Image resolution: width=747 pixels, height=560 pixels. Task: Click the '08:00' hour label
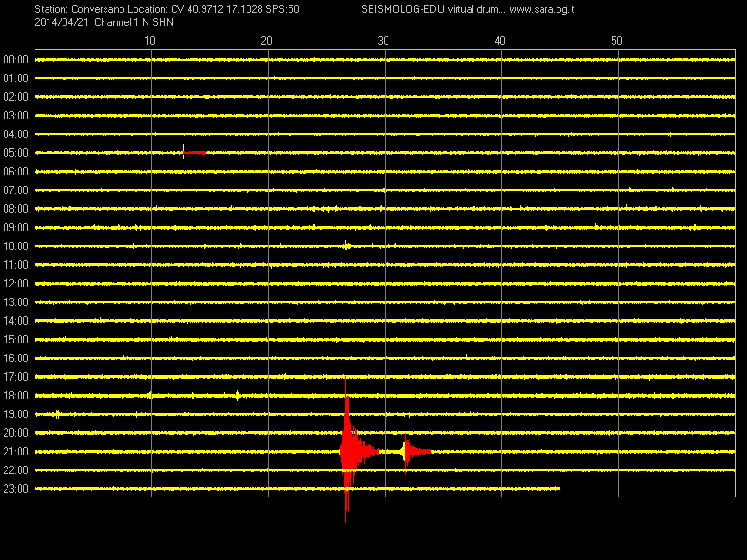pyautogui.click(x=16, y=209)
